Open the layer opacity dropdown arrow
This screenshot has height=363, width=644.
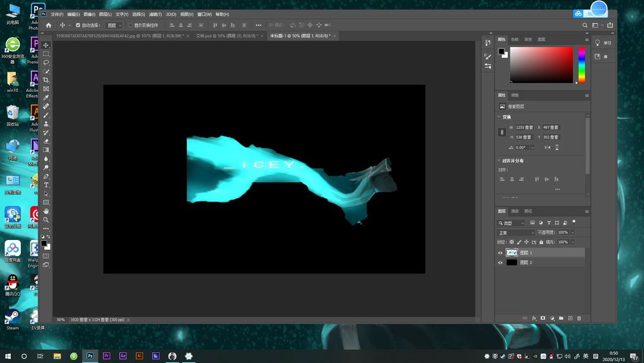coord(572,232)
